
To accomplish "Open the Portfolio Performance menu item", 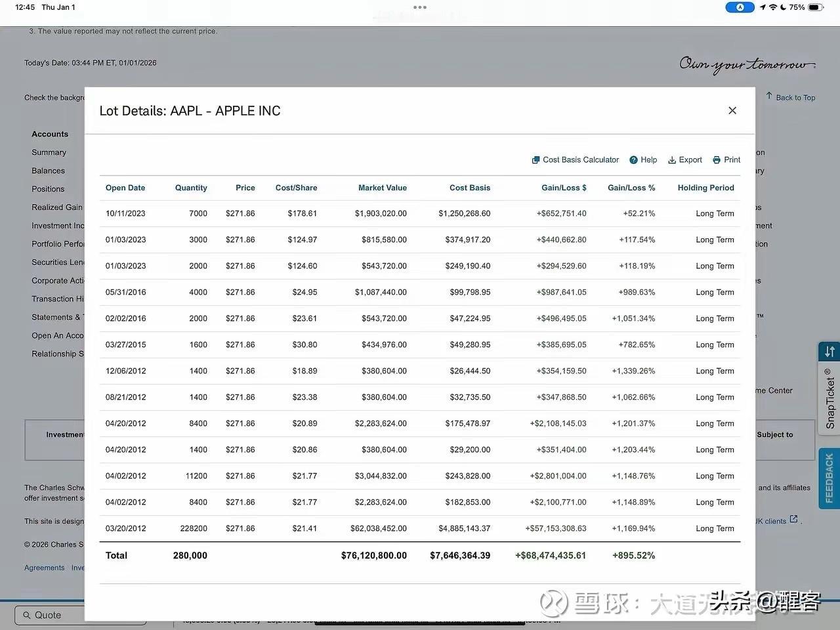I will [58, 244].
